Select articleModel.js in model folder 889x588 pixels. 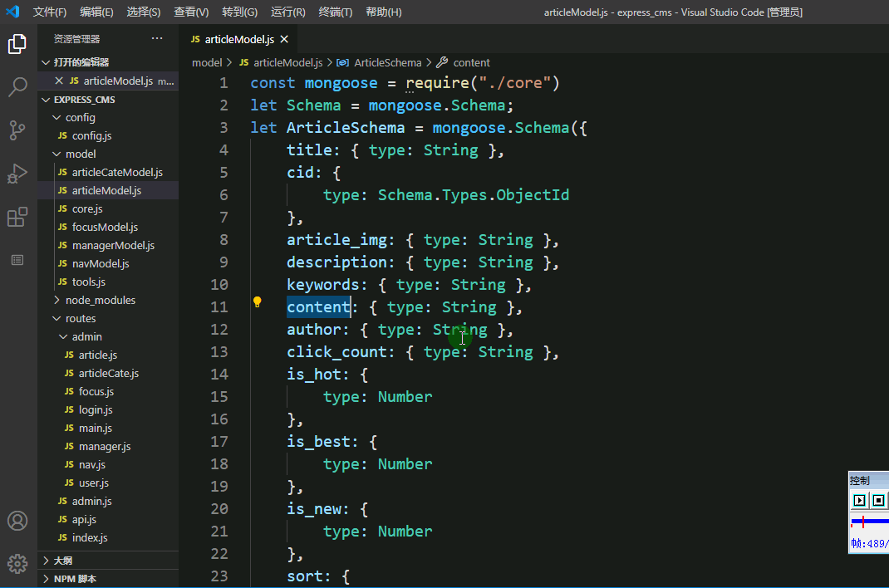coord(108,190)
